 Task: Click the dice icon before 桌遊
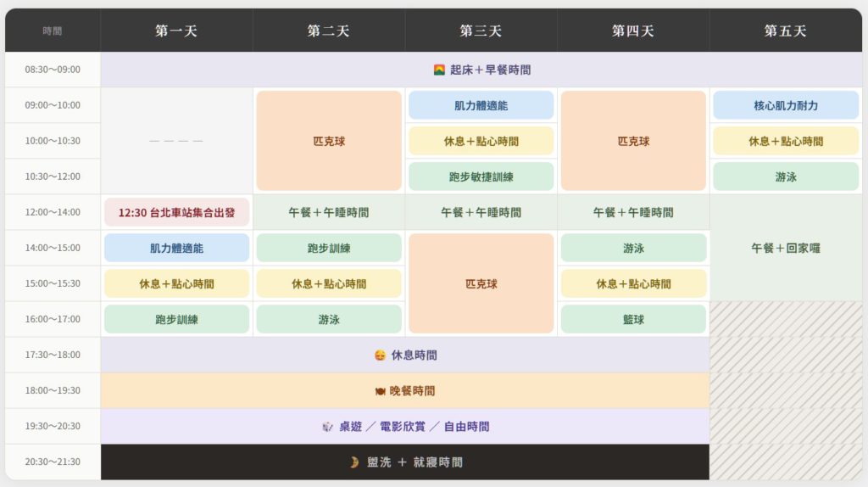[x=327, y=427]
